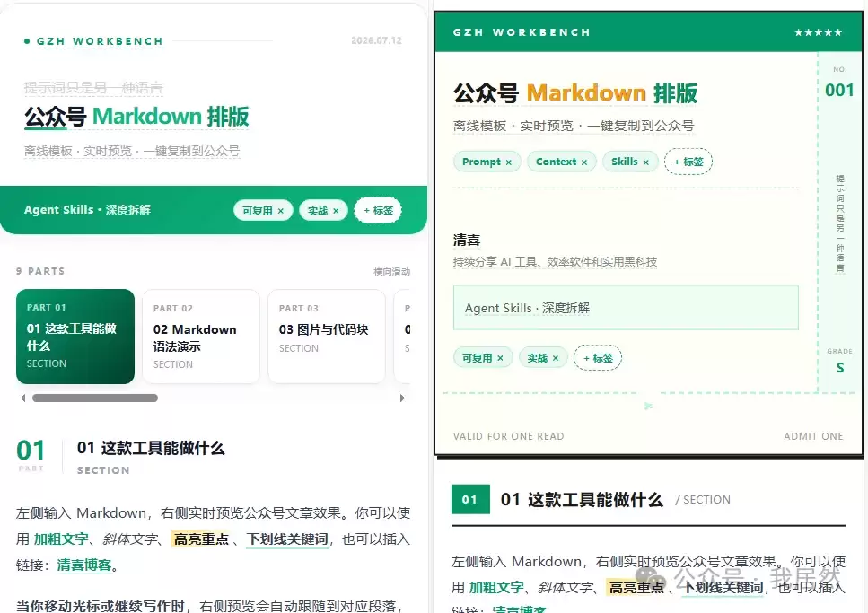Remove the 可复用 tag in green banner
The width and height of the screenshot is (868, 613).
(x=281, y=211)
